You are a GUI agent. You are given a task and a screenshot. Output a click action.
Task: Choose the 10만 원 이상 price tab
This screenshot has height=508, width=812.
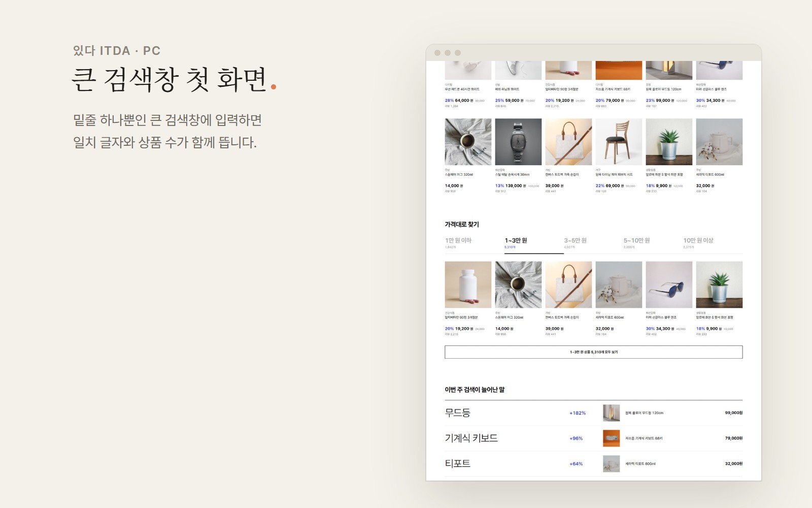point(713,243)
